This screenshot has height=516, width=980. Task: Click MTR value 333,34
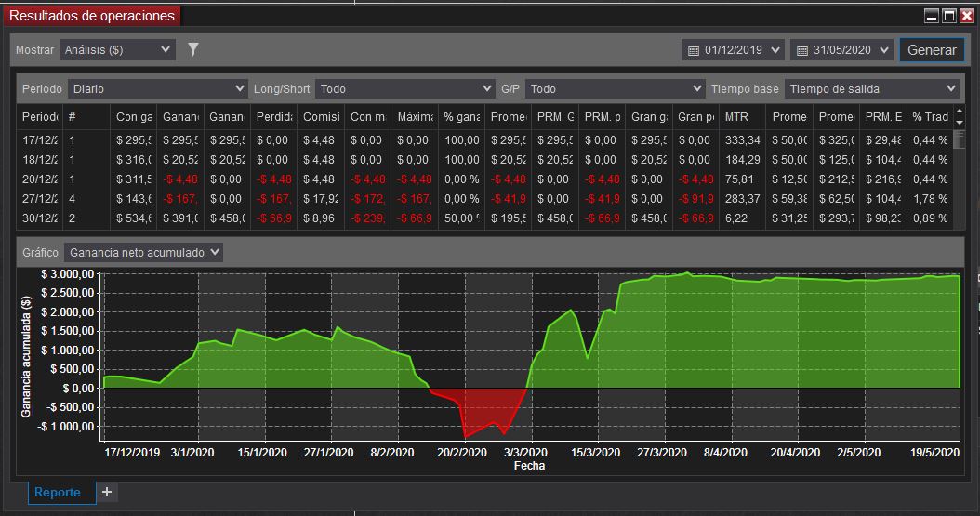pos(743,140)
